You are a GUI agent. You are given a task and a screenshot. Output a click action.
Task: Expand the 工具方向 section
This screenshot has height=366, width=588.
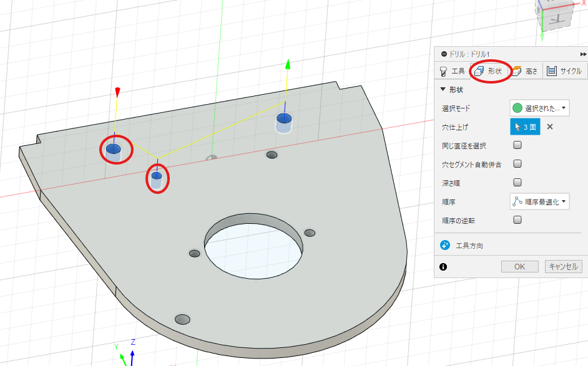click(x=469, y=246)
